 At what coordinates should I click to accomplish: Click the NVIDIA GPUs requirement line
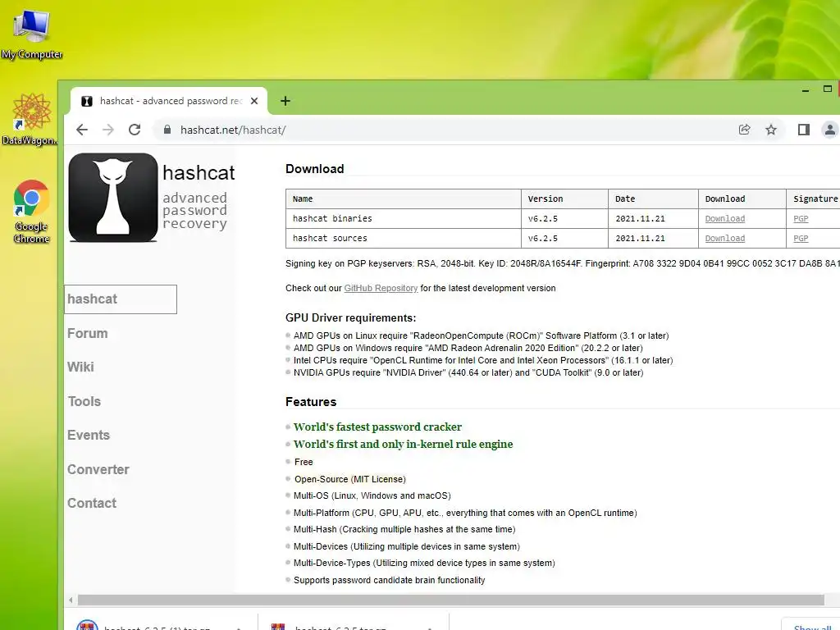point(468,373)
